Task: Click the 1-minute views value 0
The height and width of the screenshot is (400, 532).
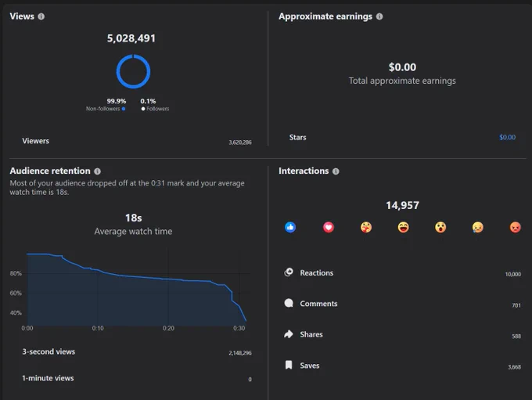Action: click(250, 380)
